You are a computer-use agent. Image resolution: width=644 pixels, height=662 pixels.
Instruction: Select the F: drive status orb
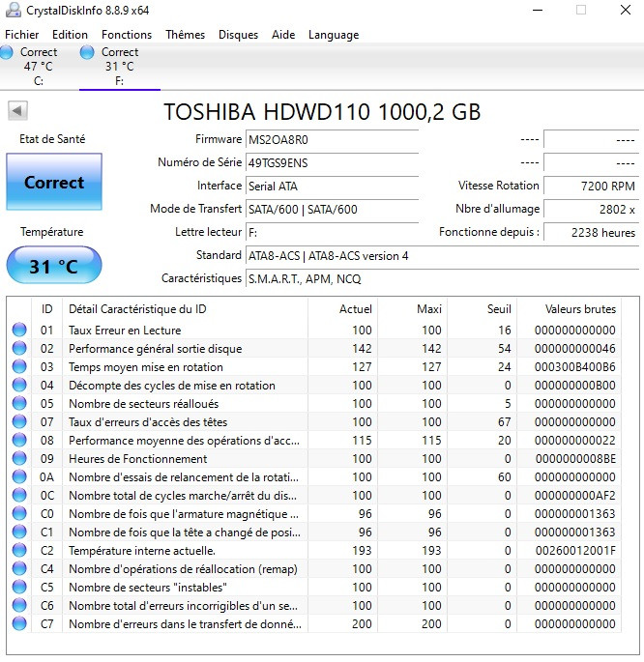click(x=88, y=52)
